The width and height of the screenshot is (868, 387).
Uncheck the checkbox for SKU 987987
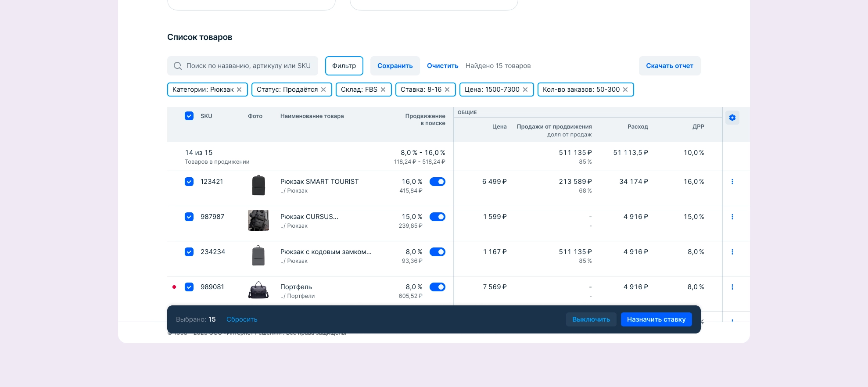point(189,217)
